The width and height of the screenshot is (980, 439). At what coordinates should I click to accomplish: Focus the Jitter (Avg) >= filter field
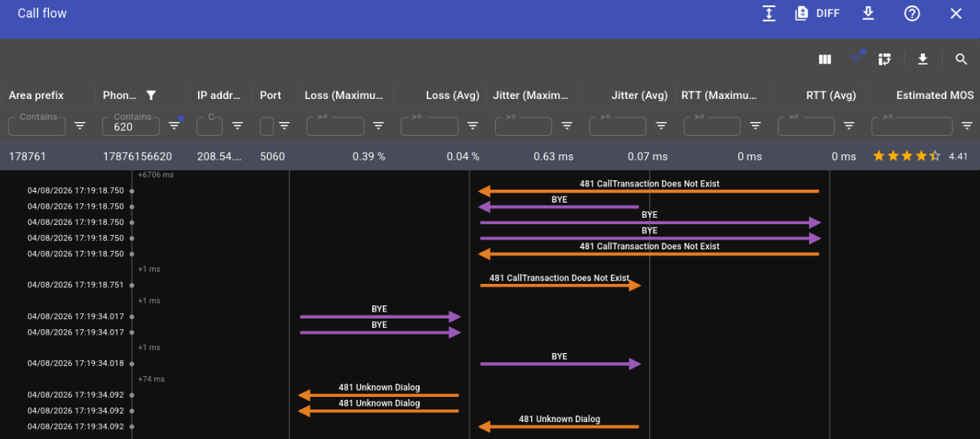pos(619,126)
